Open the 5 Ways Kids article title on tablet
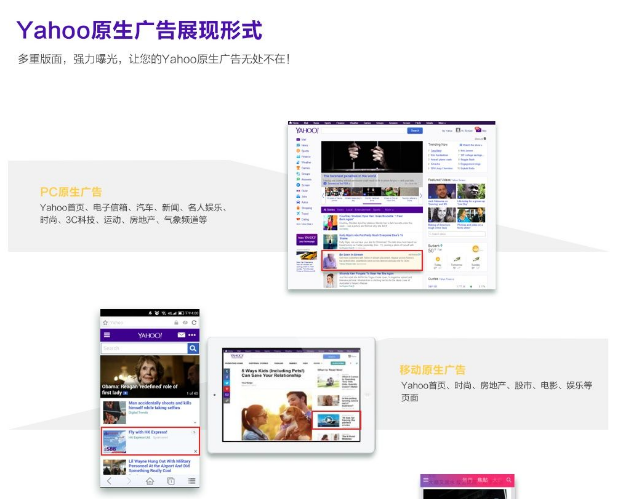Viewport: 619px width, 499px height. point(273,373)
